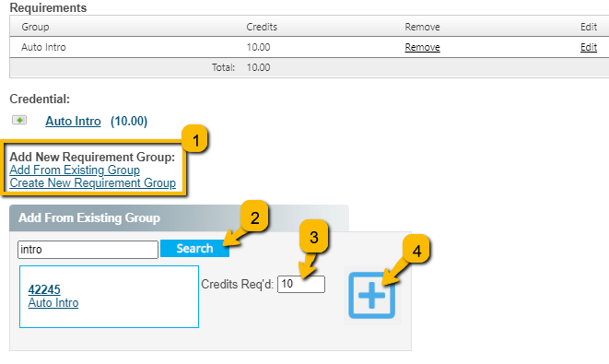Remove the Auto Intro requirement row
This screenshot has width=609, height=364.
point(422,47)
